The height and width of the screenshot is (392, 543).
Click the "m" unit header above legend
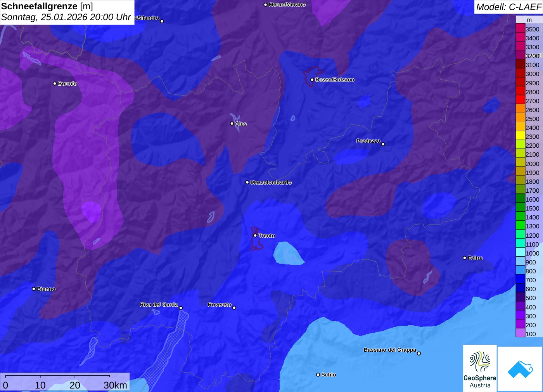(529, 20)
